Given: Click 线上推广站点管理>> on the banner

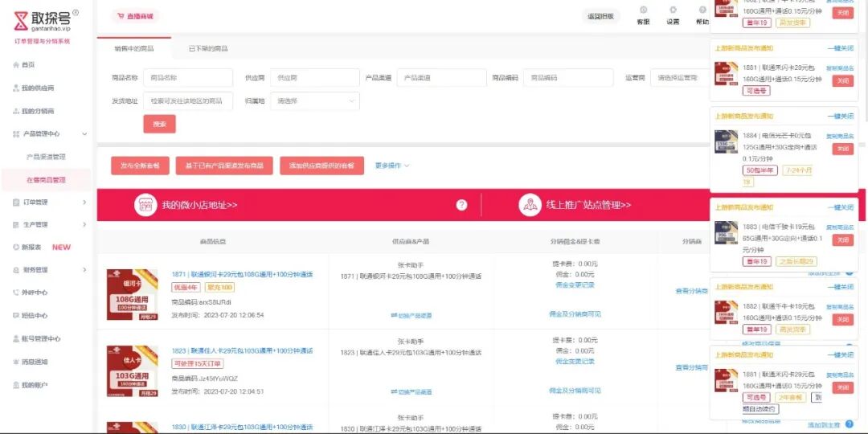Looking at the screenshot, I should (588, 205).
